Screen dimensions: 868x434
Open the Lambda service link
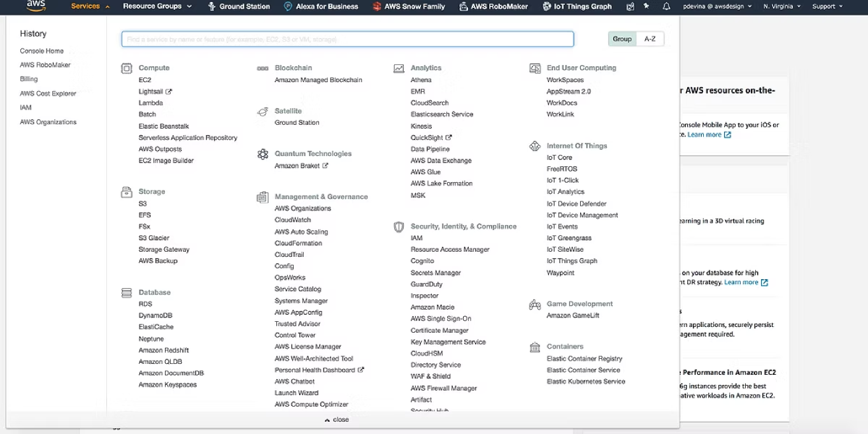tap(151, 103)
